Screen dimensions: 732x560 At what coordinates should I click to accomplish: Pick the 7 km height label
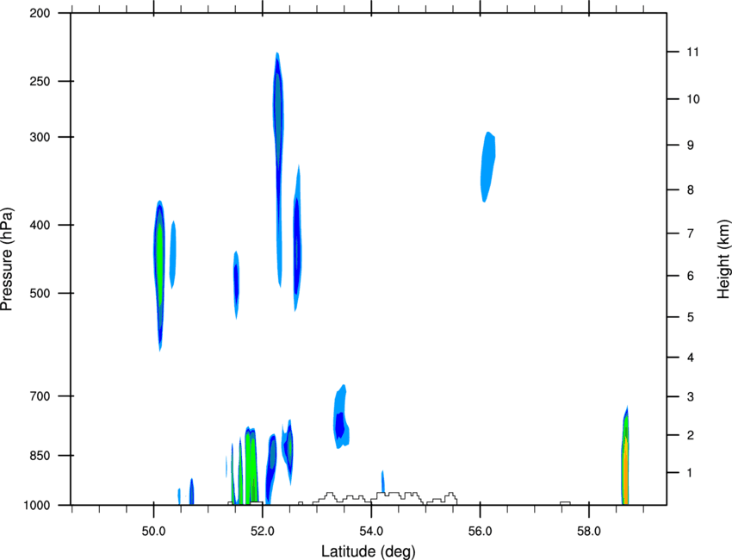691,233
